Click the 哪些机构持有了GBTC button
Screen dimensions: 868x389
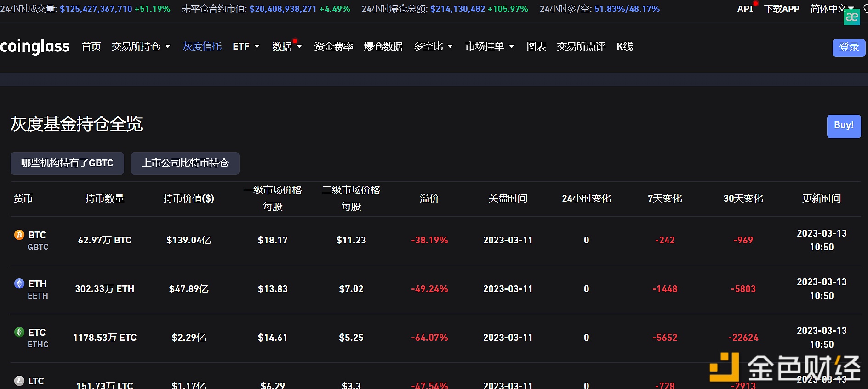[x=67, y=163]
